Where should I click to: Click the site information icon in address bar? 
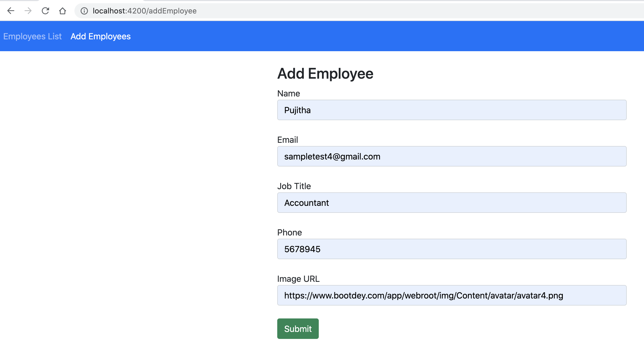[84, 11]
